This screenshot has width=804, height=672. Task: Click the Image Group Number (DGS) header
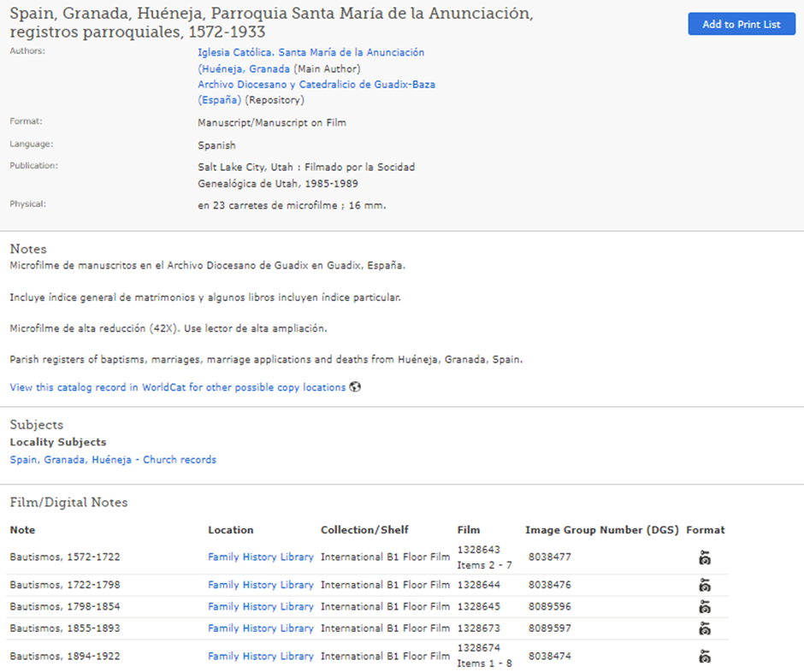pyautogui.click(x=602, y=530)
